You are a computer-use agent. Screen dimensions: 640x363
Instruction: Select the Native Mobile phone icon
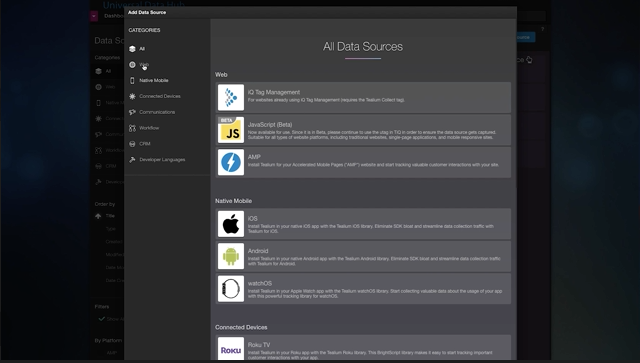132,80
